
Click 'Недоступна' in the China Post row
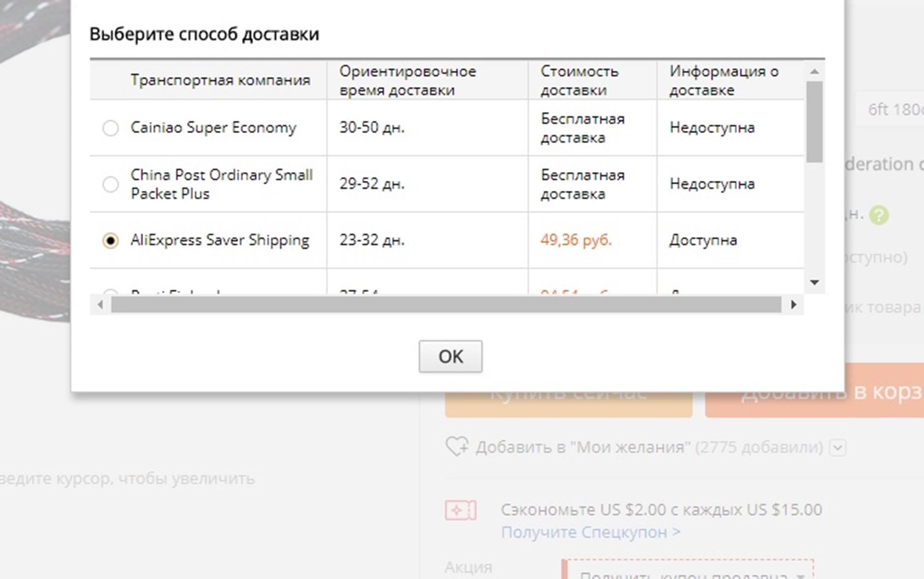click(712, 184)
